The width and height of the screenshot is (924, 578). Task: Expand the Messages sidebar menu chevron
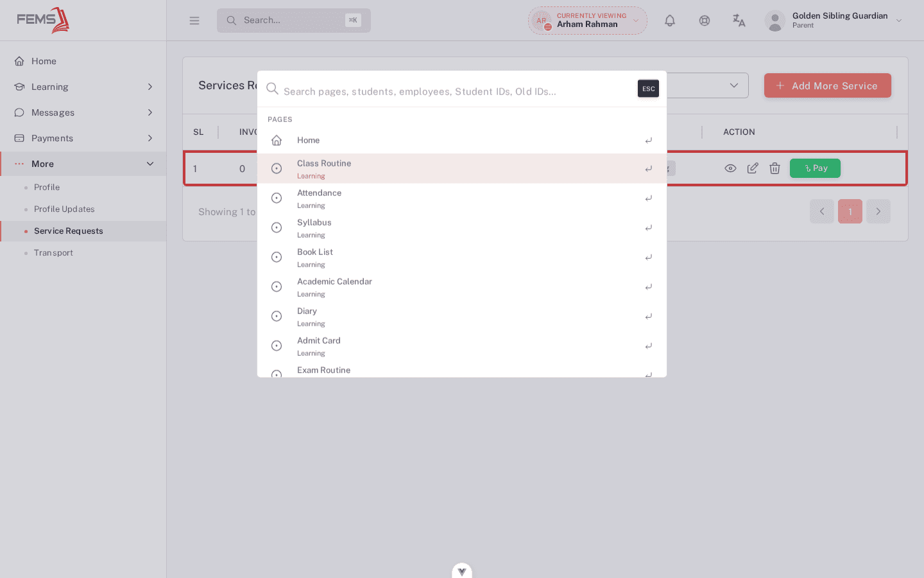(150, 112)
